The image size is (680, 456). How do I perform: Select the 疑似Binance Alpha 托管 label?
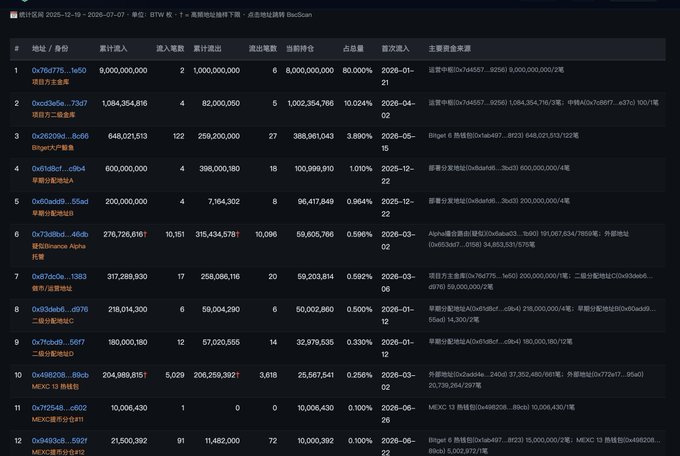59,251
